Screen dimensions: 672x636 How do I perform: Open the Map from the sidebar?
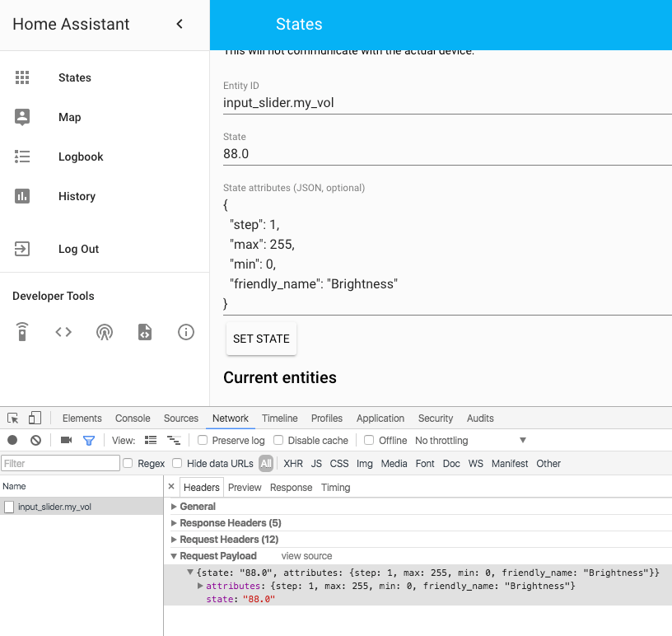[22, 117]
